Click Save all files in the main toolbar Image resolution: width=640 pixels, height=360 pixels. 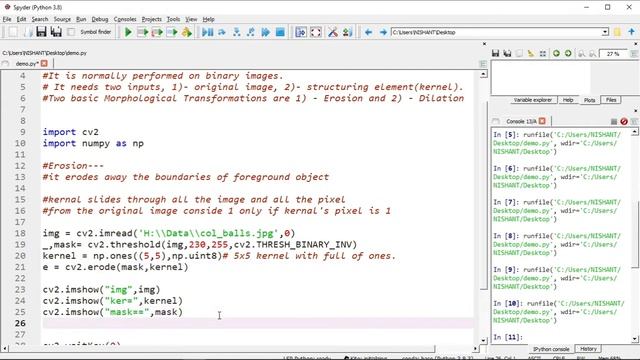(x=56, y=32)
